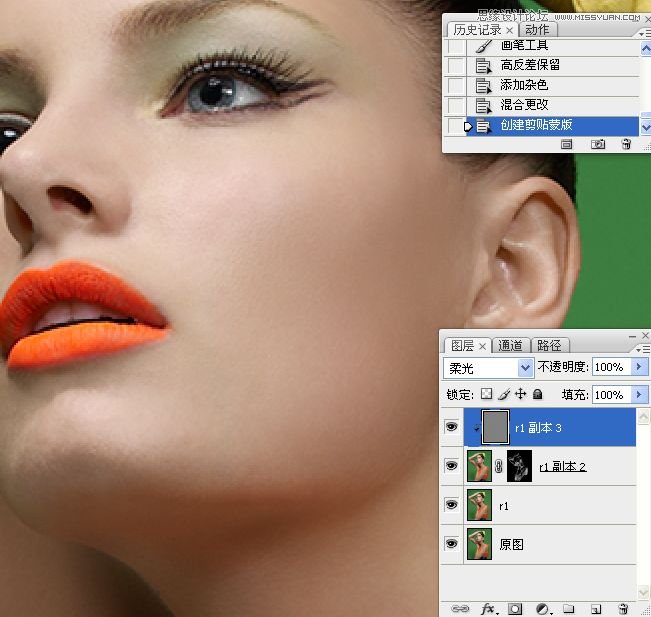This screenshot has width=651, height=617.
Task: Toggle visibility of r1 layer
Action: (451, 504)
